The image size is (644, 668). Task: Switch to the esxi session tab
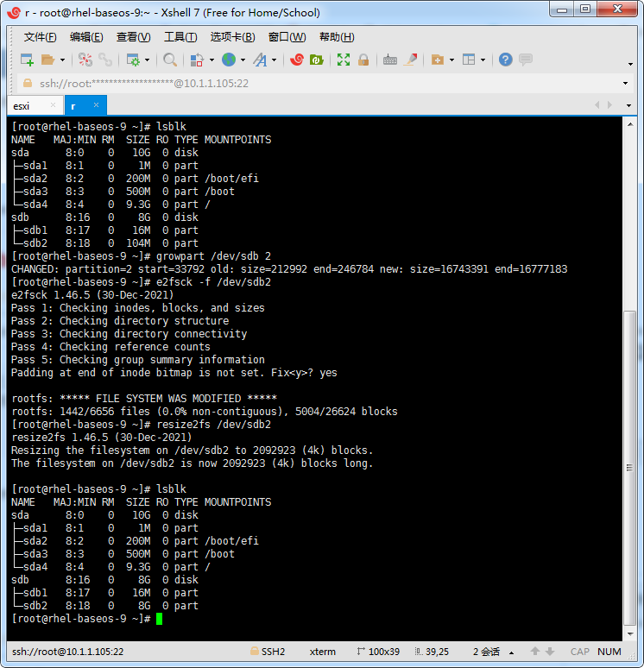pos(22,106)
